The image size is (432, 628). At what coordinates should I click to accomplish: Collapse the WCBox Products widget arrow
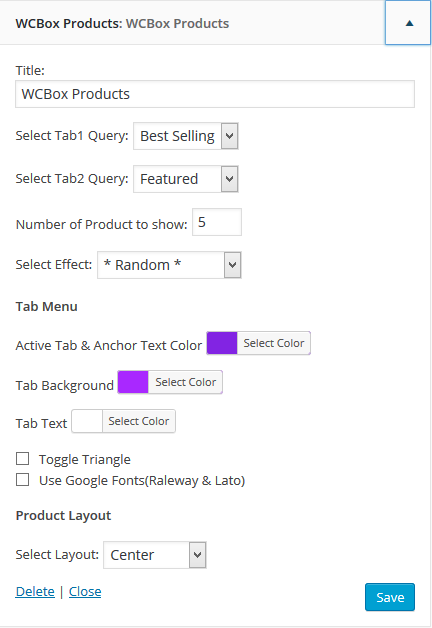408,23
